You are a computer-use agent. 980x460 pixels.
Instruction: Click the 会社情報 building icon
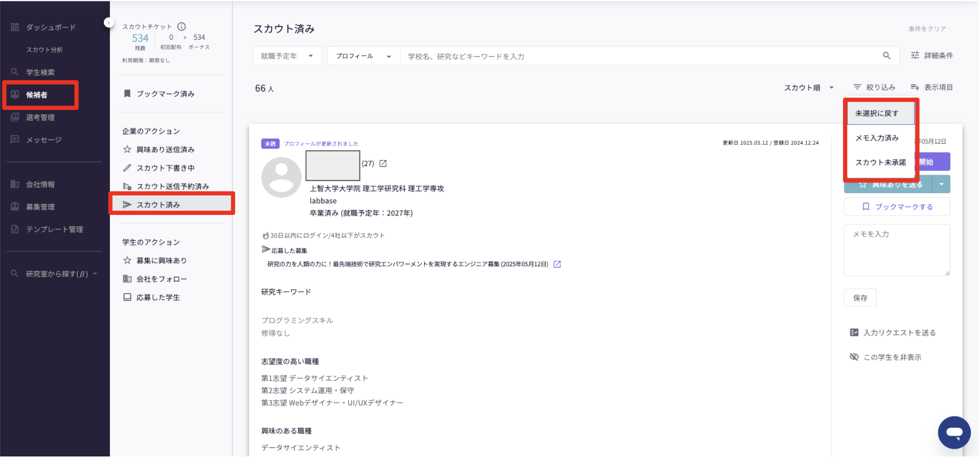15,184
